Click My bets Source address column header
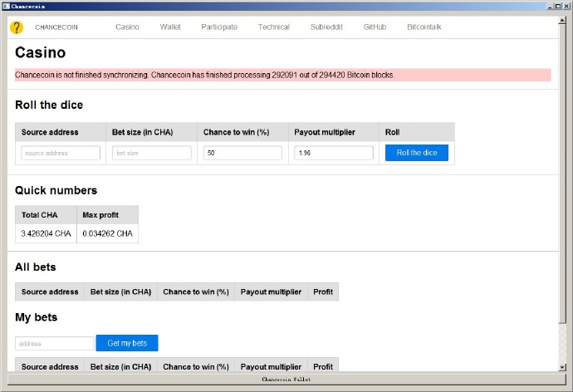 click(50, 366)
